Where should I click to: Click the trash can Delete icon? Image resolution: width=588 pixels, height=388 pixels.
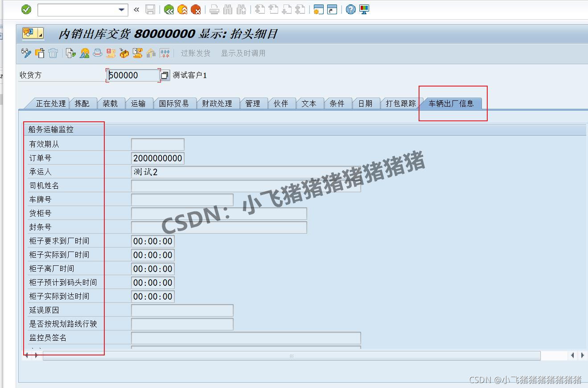53,53
